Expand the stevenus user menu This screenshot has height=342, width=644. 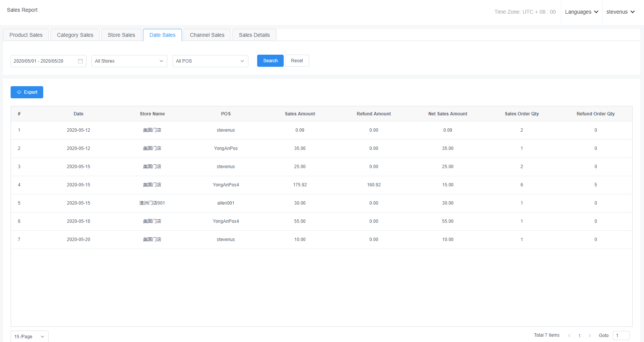(620, 12)
